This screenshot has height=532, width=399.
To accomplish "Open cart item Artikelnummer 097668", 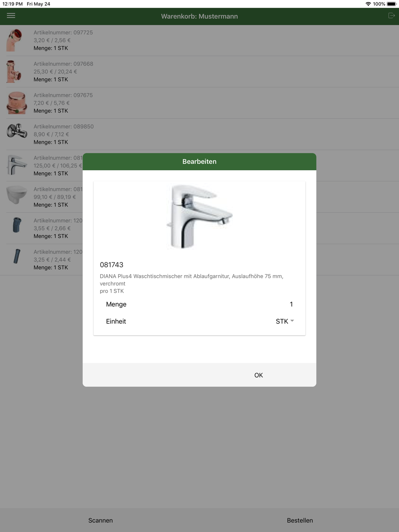I will coord(199,72).
